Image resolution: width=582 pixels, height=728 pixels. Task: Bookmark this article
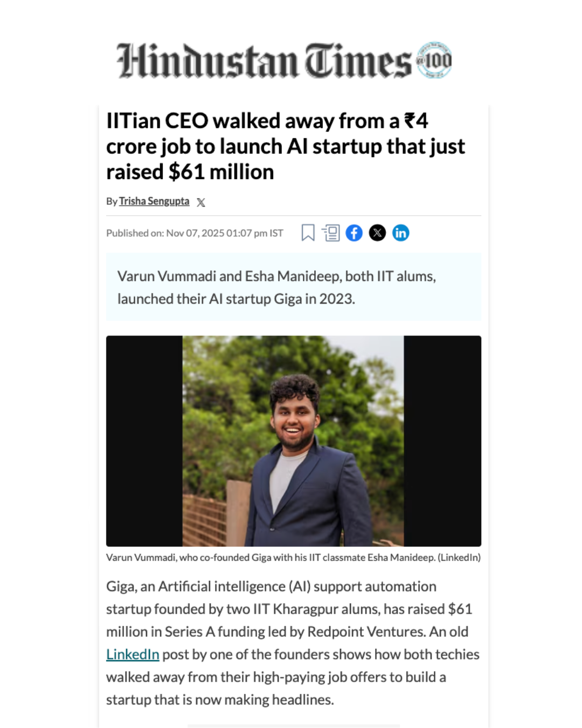[308, 233]
